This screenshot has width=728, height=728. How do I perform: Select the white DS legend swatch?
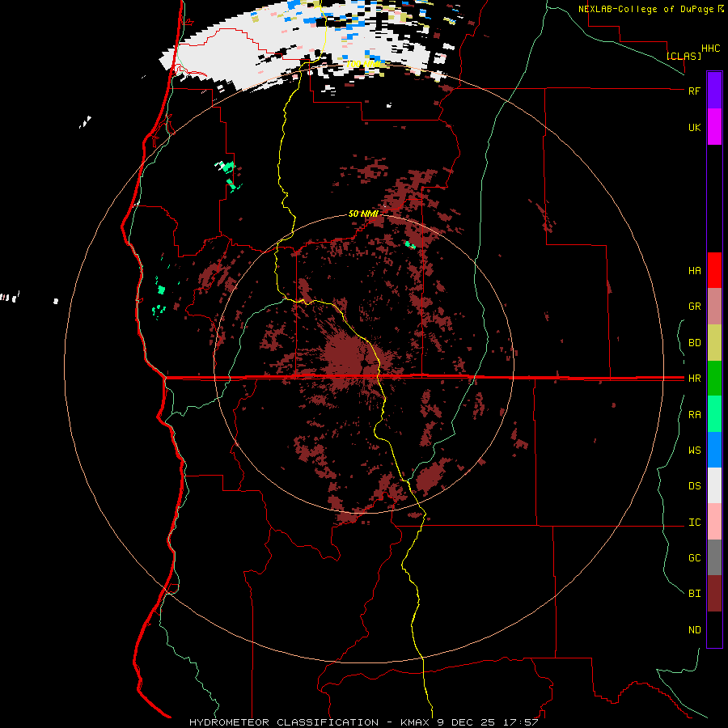point(714,485)
